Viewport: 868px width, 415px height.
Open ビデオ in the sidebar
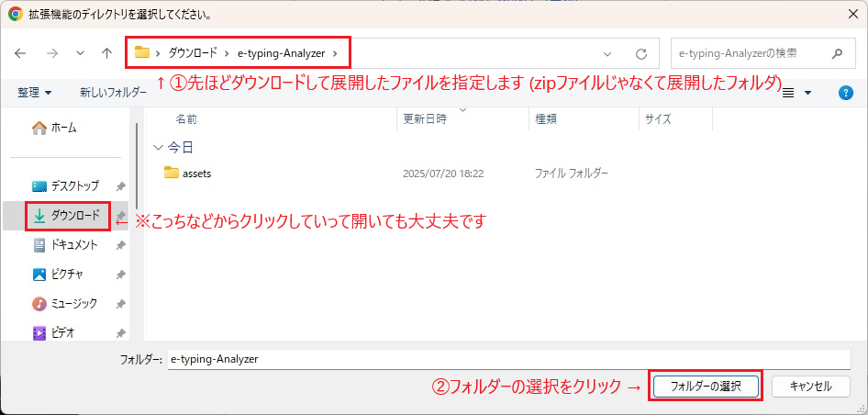pyautogui.click(x=54, y=333)
